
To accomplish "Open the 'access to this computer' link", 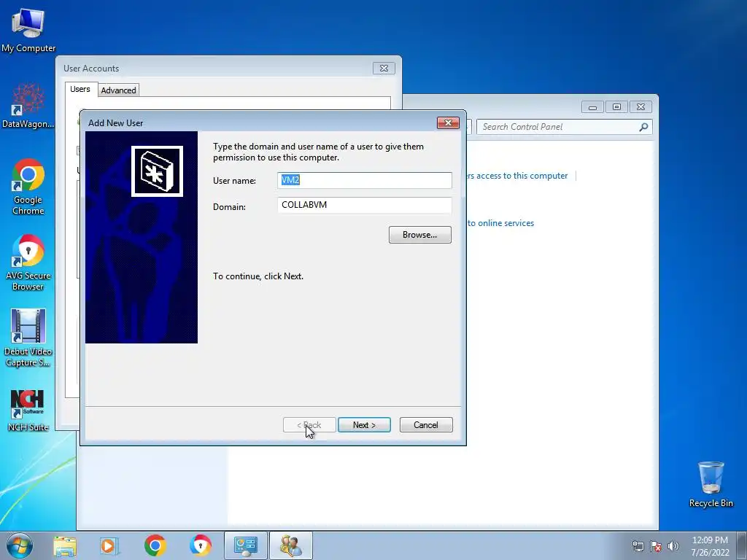I will point(517,176).
